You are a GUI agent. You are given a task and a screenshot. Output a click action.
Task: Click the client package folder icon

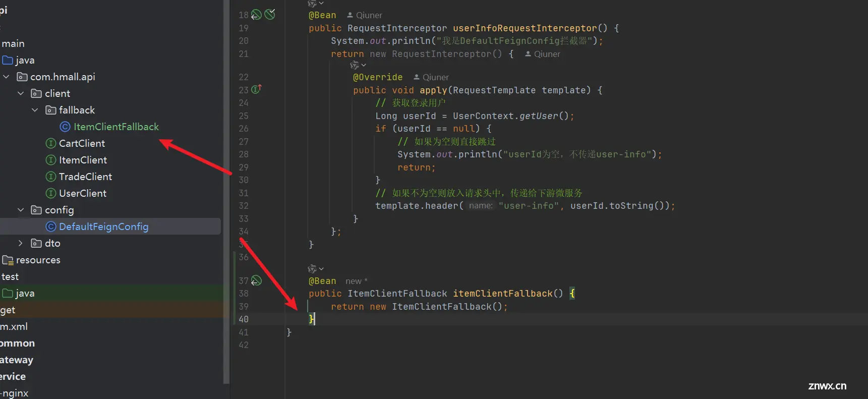pyautogui.click(x=36, y=93)
